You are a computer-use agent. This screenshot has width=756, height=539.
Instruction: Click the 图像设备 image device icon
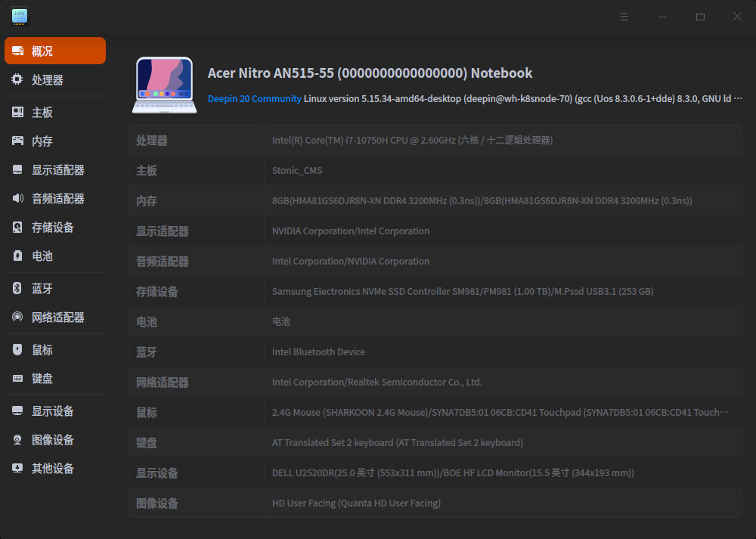[x=18, y=439]
